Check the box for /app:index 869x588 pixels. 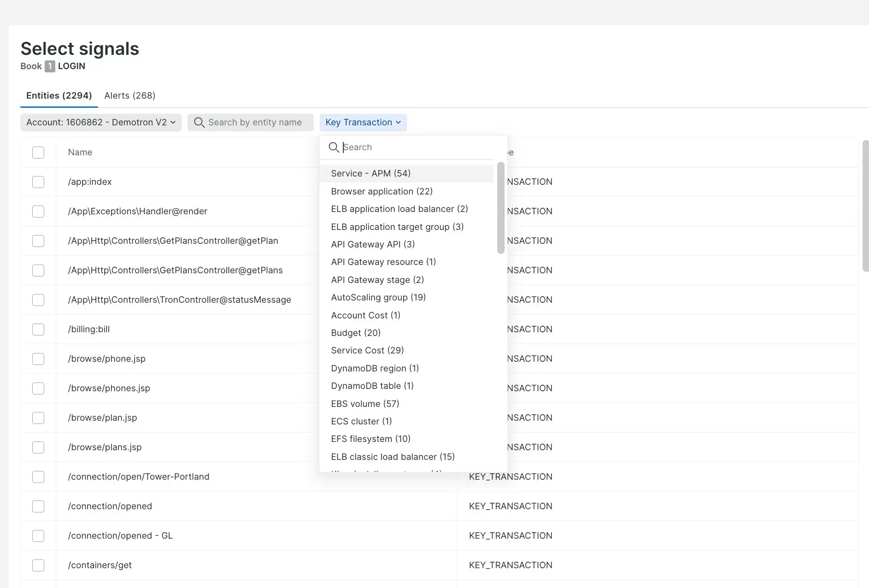(38, 182)
